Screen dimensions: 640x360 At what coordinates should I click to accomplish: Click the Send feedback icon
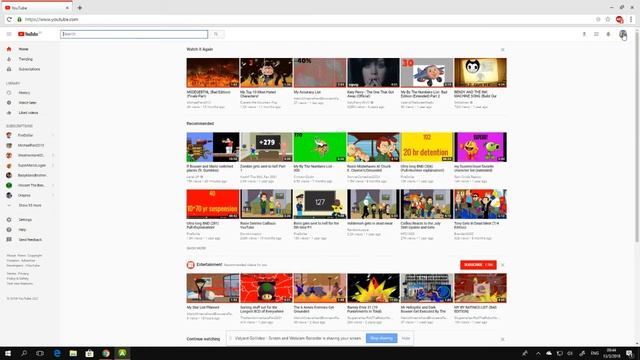pyautogui.click(x=9, y=240)
